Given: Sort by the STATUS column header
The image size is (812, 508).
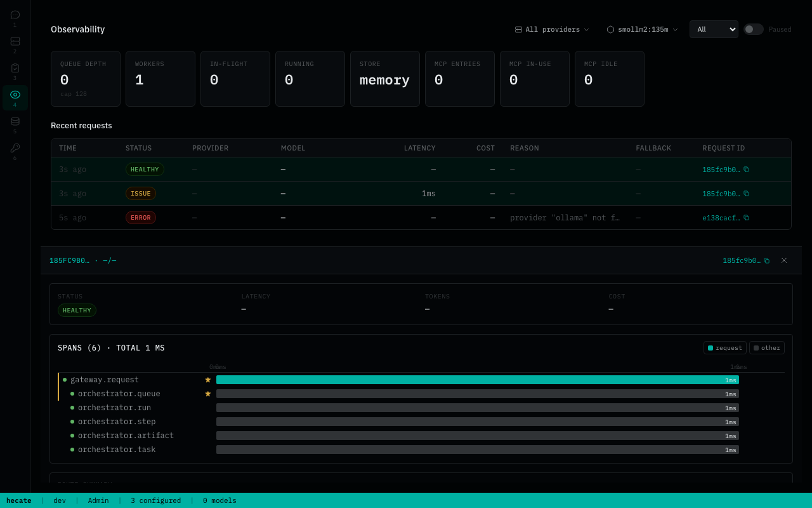Looking at the screenshot, I should 139,148.
